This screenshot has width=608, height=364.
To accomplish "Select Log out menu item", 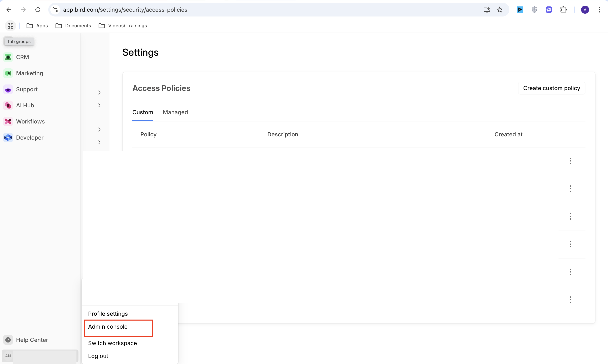I will tap(130, 356).
